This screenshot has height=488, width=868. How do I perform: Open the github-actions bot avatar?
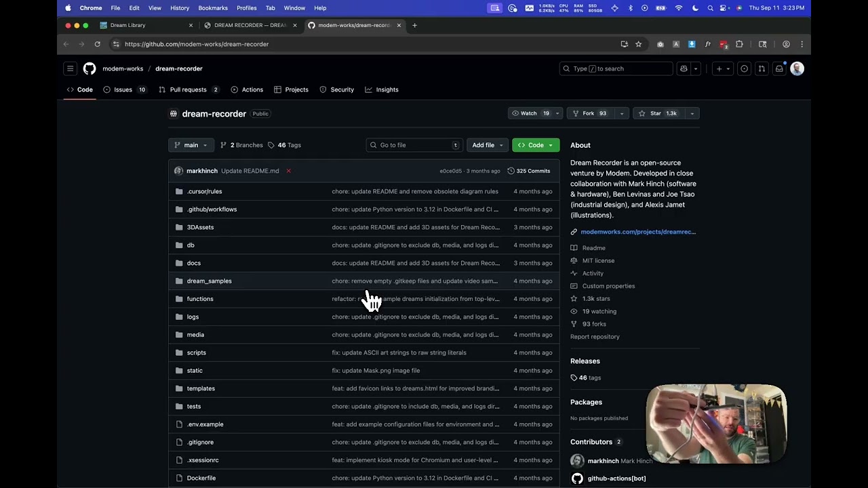(x=577, y=479)
